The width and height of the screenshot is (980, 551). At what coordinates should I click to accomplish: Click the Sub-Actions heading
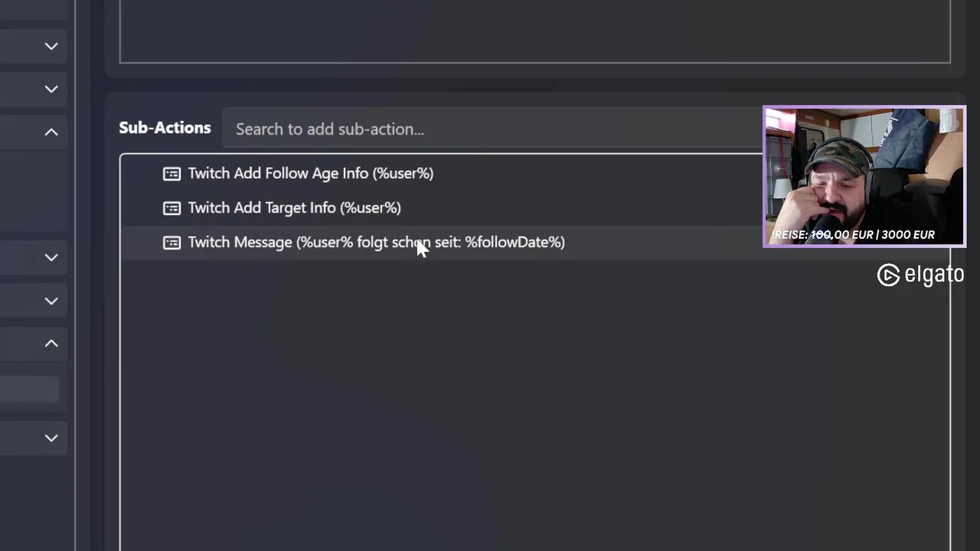pyautogui.click(x=165, y=128)
